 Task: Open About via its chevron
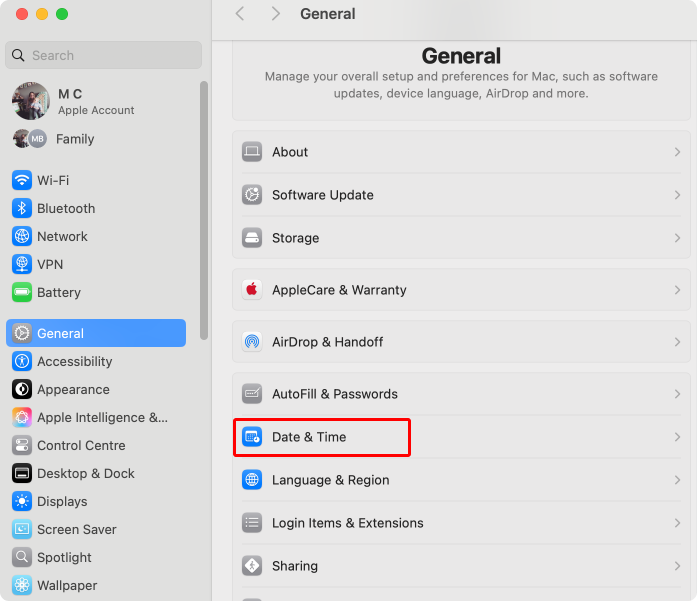(677, 152)
